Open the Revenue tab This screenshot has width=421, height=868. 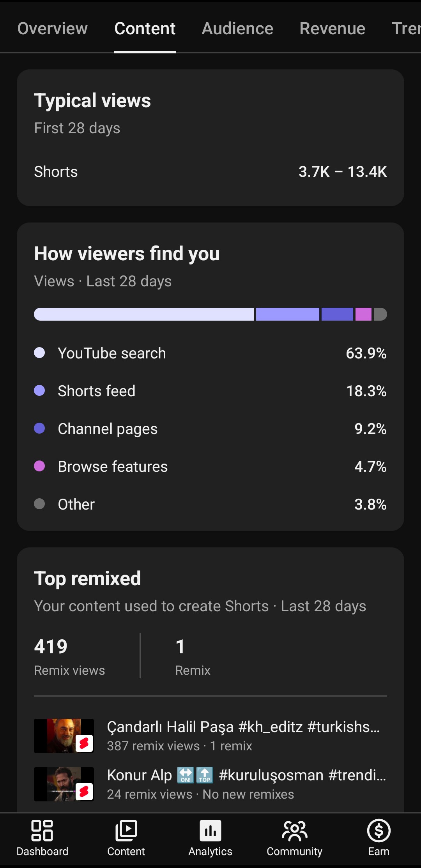[x=333, y=28]
